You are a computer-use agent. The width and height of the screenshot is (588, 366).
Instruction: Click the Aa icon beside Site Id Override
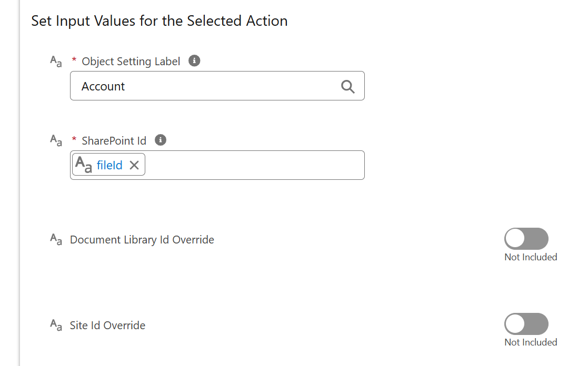pos(56,325)
